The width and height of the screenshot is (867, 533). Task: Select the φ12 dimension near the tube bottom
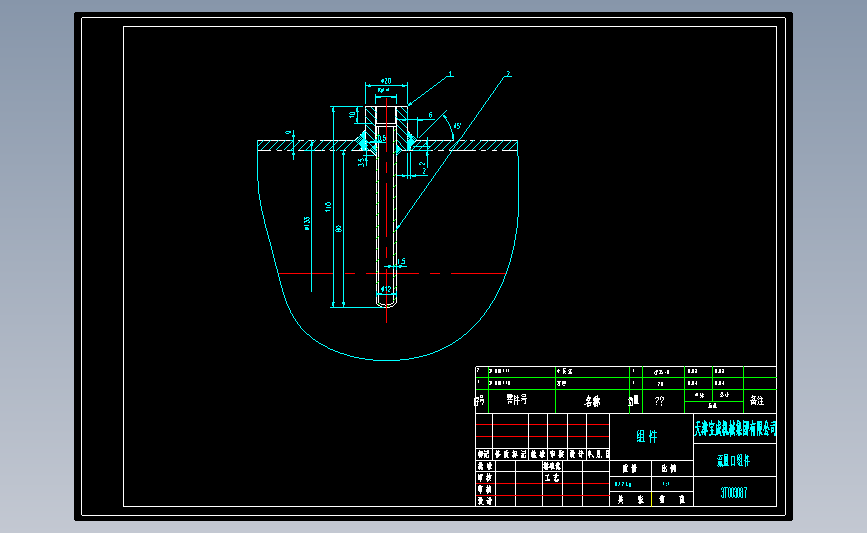tap(386, 289)
